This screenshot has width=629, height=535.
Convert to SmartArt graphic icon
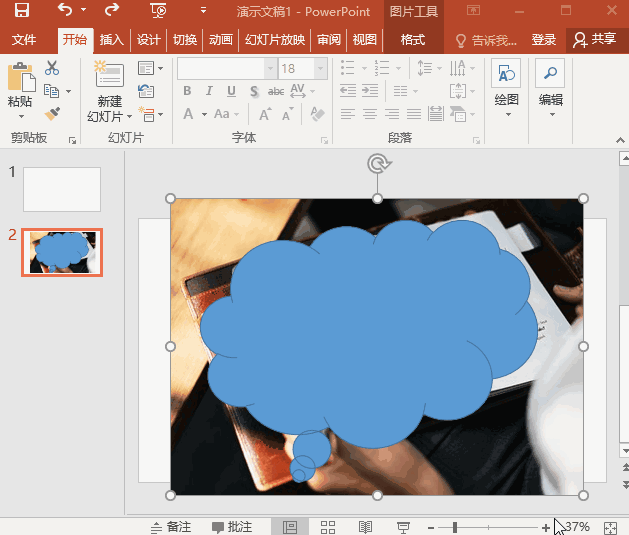462,114
